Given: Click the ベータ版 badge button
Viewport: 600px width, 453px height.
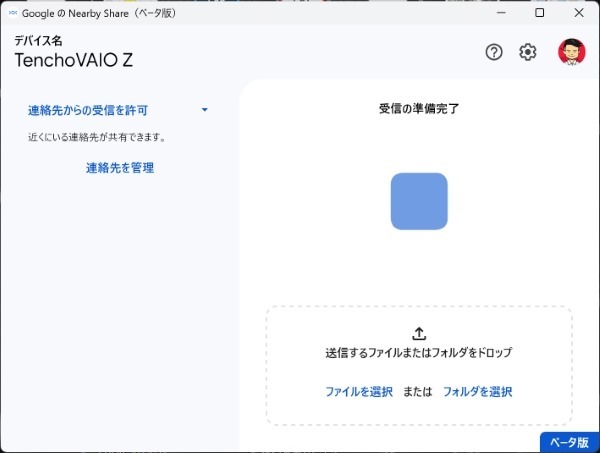Looking at the screenshot, I should 570,442.
